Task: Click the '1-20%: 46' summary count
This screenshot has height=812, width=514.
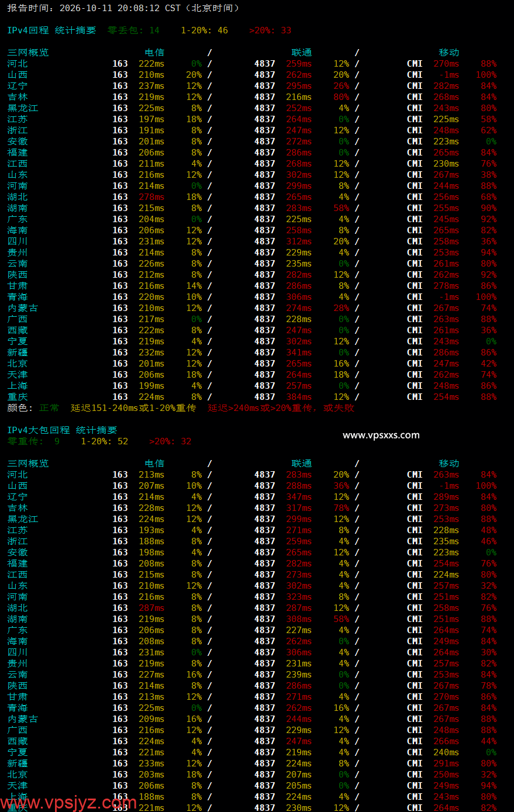Action: pyautogui.click(x=204, y=30)
